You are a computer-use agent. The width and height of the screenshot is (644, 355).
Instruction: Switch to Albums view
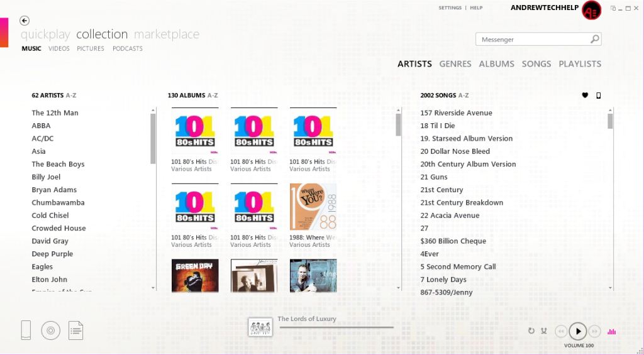tap(496, 63)
